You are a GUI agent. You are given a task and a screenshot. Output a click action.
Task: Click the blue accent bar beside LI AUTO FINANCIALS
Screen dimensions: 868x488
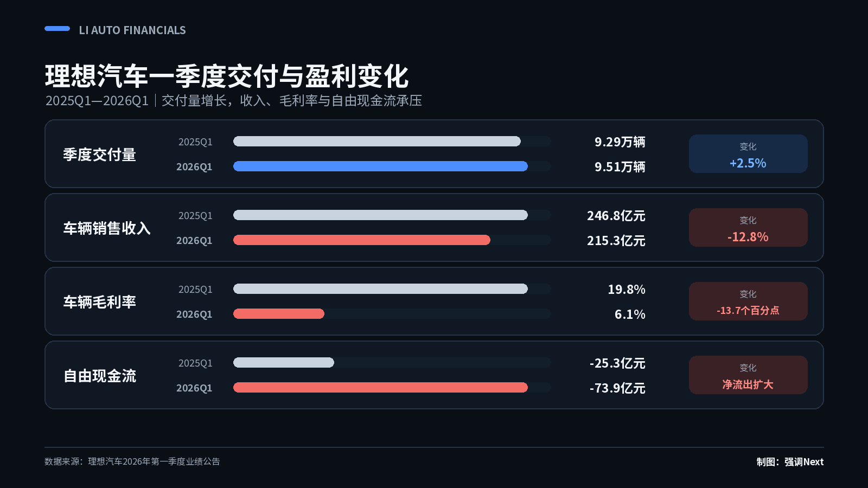tap(57, 29)
